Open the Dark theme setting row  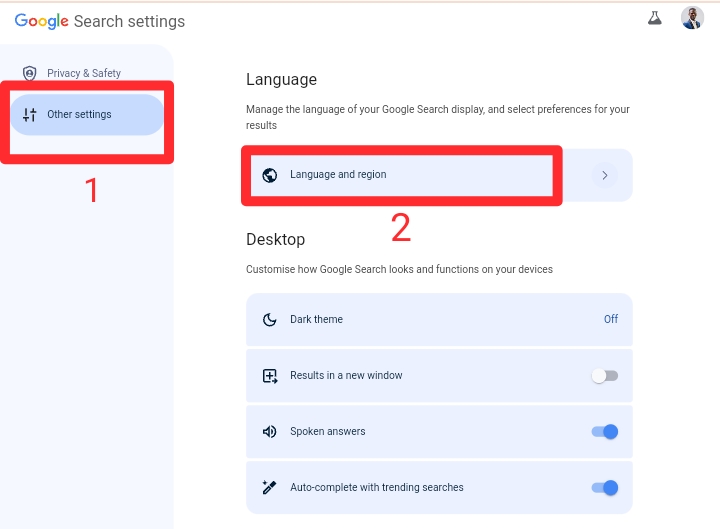(439, 320)
